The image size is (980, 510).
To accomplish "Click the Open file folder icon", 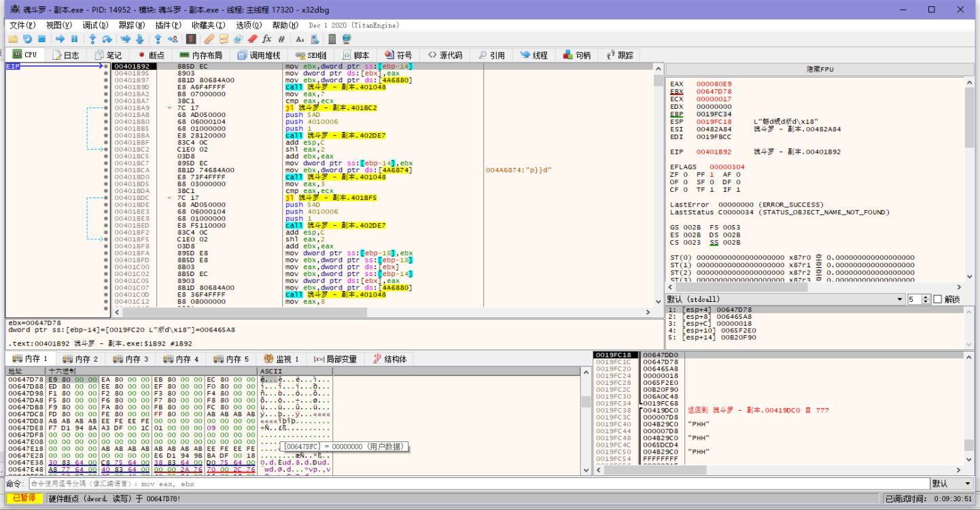I will click(13, 39).
